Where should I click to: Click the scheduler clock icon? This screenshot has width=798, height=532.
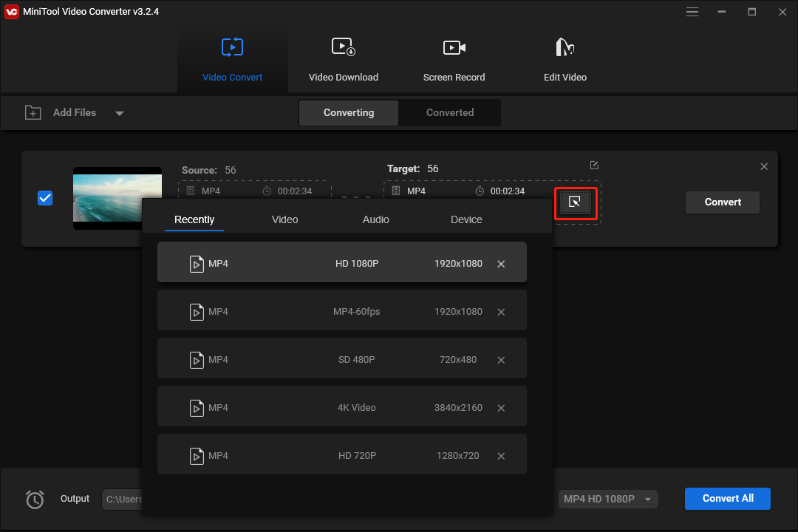coord(35,499)
